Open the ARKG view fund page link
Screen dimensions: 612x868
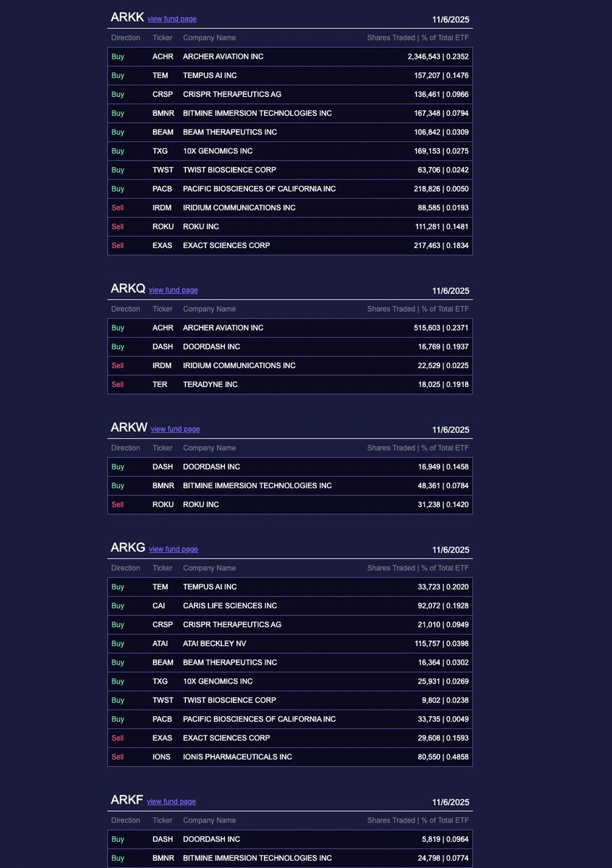click(174, 549)
